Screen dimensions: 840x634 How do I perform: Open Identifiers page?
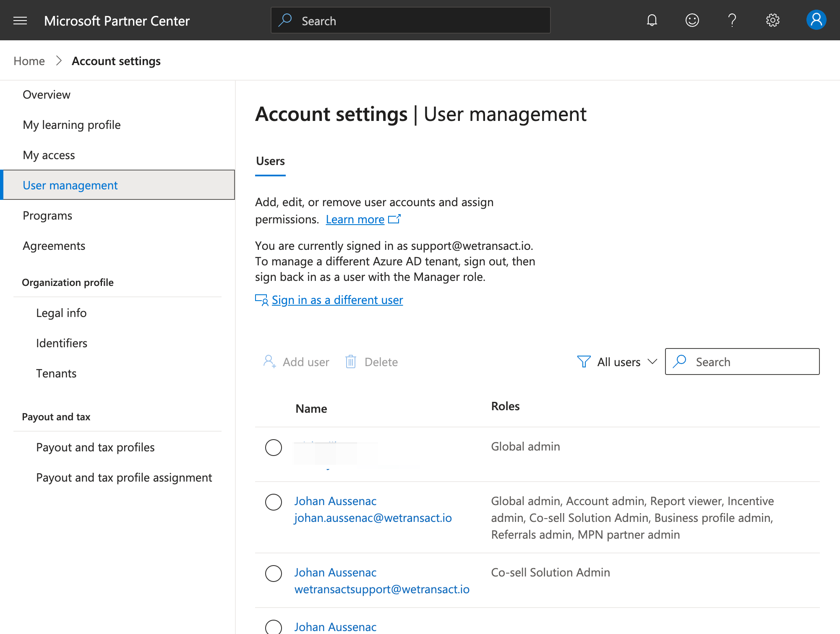point(62,343)
